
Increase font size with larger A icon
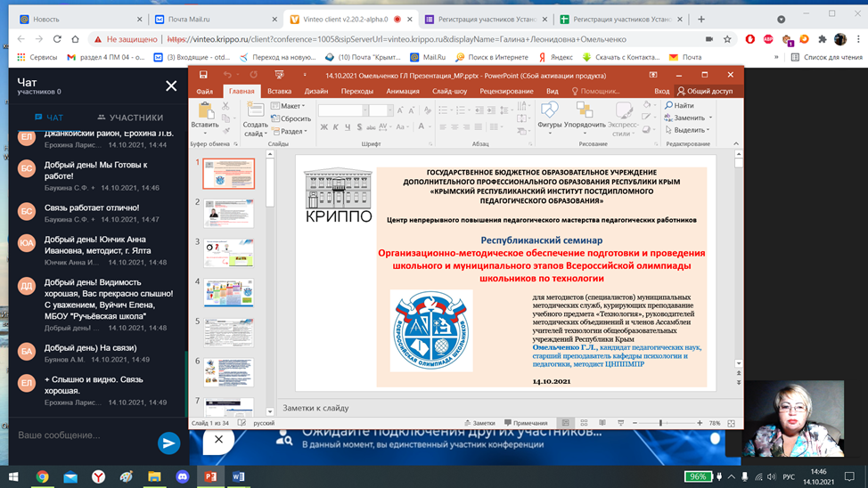[x=399, y=110]
